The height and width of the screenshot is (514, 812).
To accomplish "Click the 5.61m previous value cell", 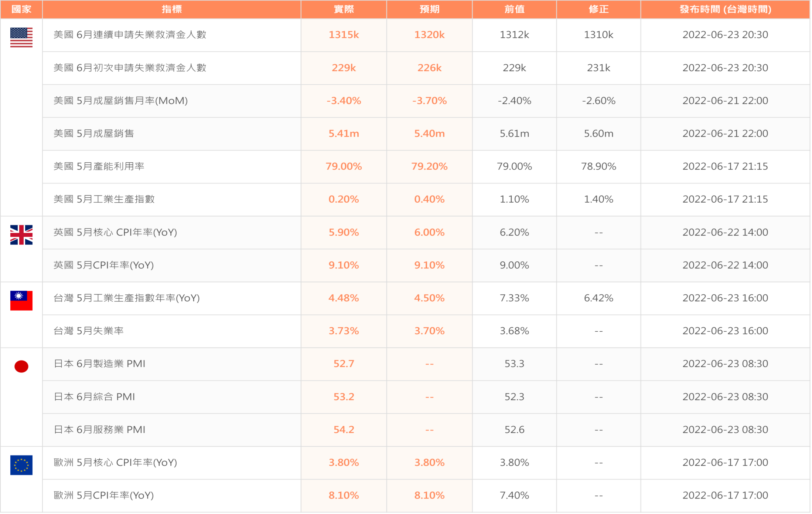I will click(x=514, y=133).
